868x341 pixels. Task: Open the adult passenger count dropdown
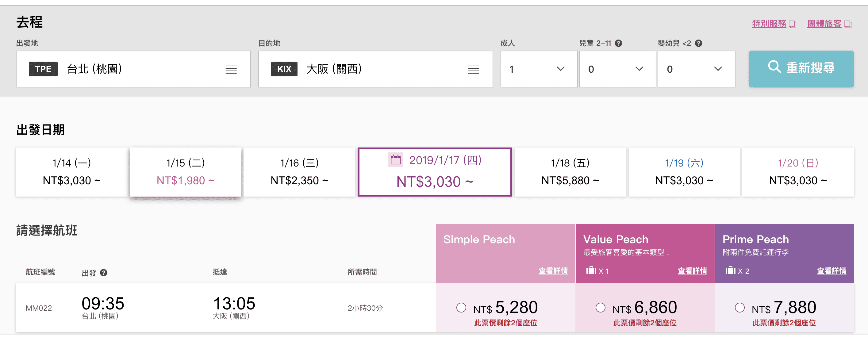539,69
